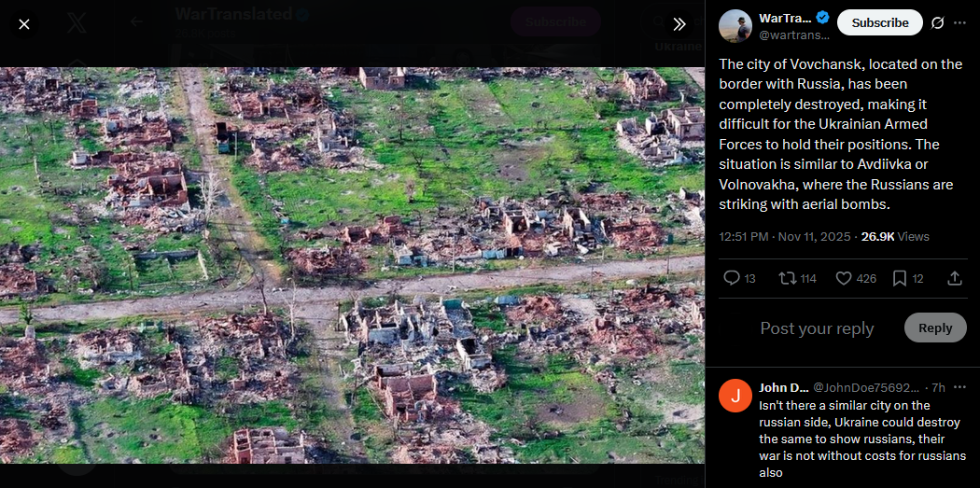The width and height of the screenshot is (980, 488).
Task: Click the WarTranslated verified badge
Action: (822, 18)
